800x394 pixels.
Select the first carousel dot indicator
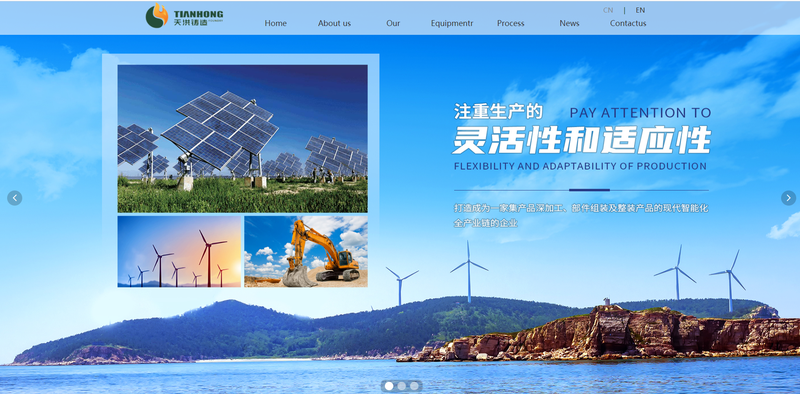pyautogui.click(x=389, y=386)
